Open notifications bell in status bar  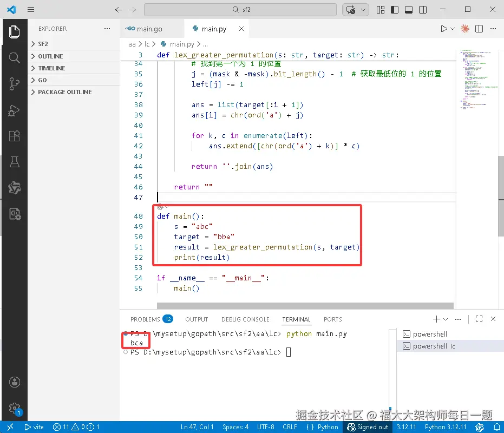[x=496, y=427]
